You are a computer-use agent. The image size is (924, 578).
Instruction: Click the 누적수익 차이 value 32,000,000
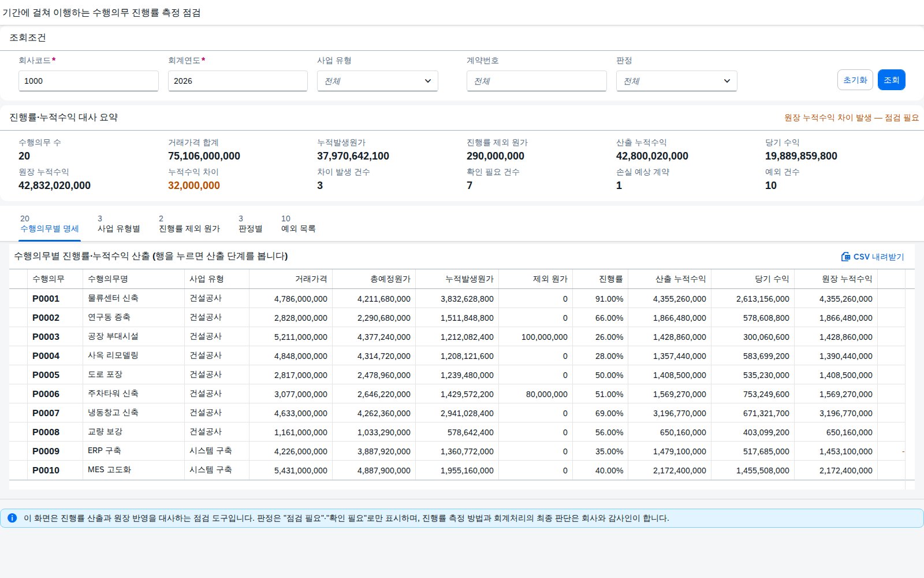pos(194,186)
